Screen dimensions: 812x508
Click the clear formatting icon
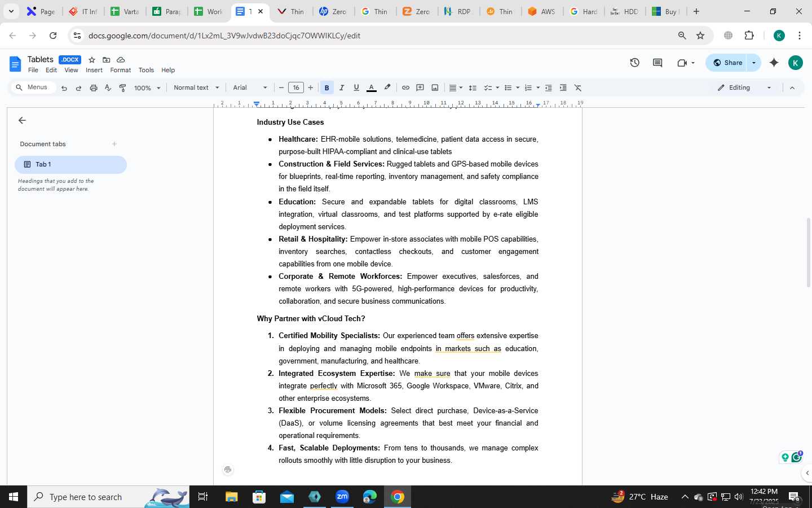coord(577,88)
